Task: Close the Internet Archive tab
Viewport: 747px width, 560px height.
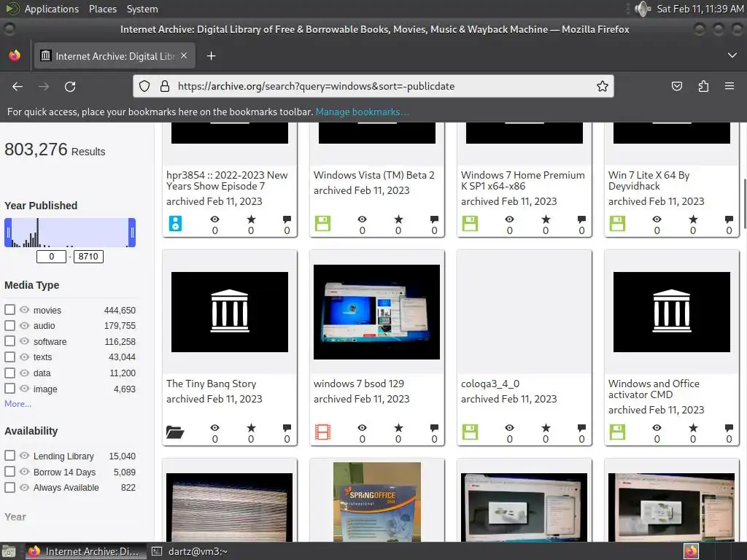Action: click(184, 55)
